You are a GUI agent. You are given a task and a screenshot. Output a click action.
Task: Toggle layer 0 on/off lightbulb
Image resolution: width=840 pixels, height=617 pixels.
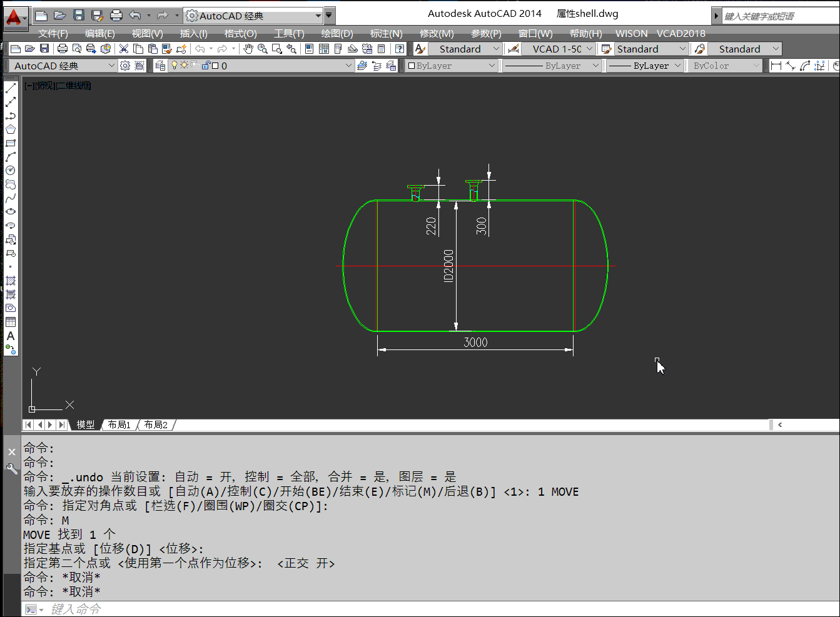click(x=175, y=66)
